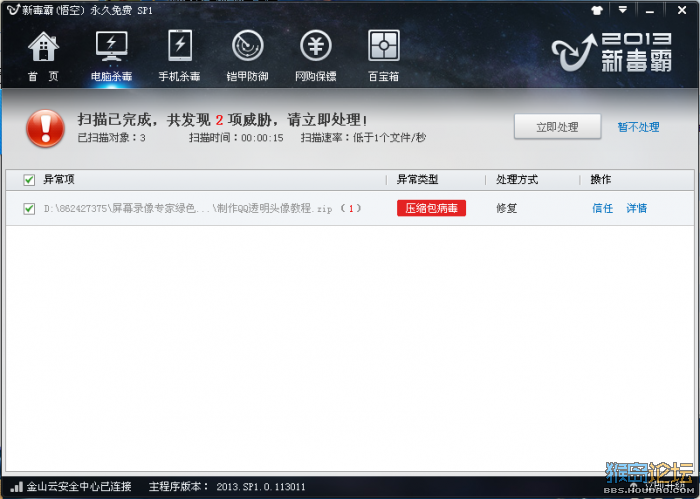Click the 扫描速率 scan rate text
The height and width of the screenshot is (499, 700).
(363, 138)
